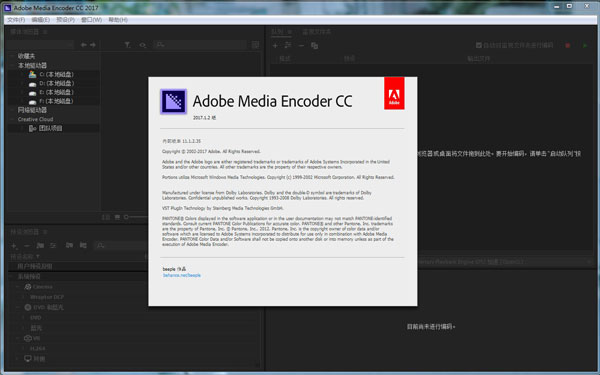Select the Wraptor DCP preset group
This screenshot has height=375, width=600.
[x=47, y=297]
